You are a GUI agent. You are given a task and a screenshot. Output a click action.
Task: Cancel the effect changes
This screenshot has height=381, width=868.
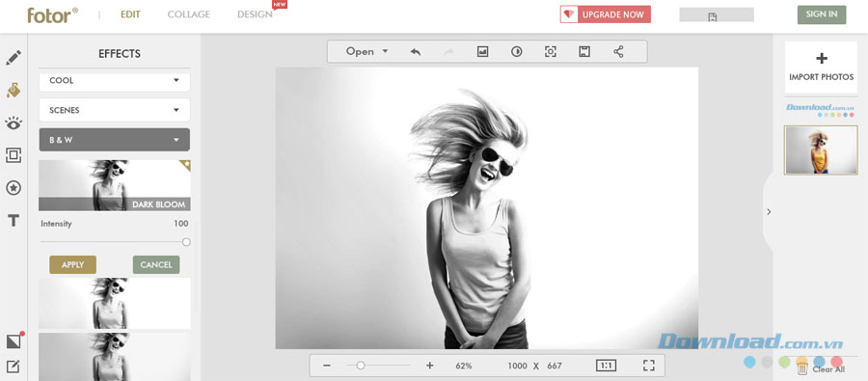pyautogui.click(x=156, y=264)
